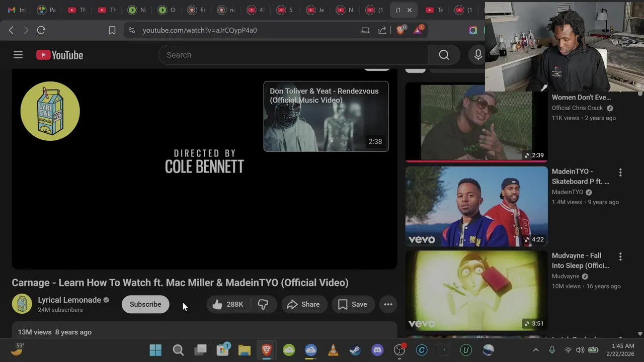This screenshot has height=362, width=644.
Task: Open more actions three-dot menu under video
Action: pos(388,304)
